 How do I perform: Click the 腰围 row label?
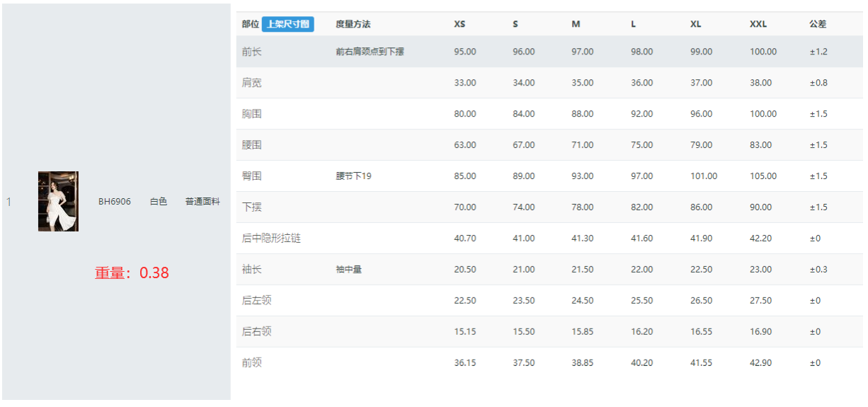pos(251,145)
